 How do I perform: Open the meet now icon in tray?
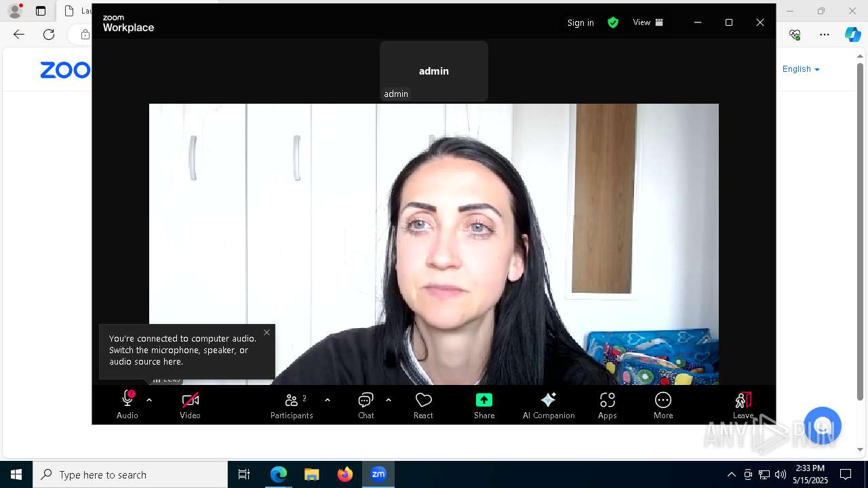pyautogui.click(x=748, y=474)
